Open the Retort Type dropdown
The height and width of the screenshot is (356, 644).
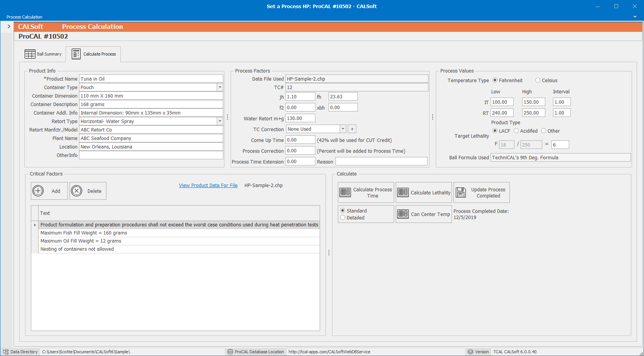coord(220,121)
